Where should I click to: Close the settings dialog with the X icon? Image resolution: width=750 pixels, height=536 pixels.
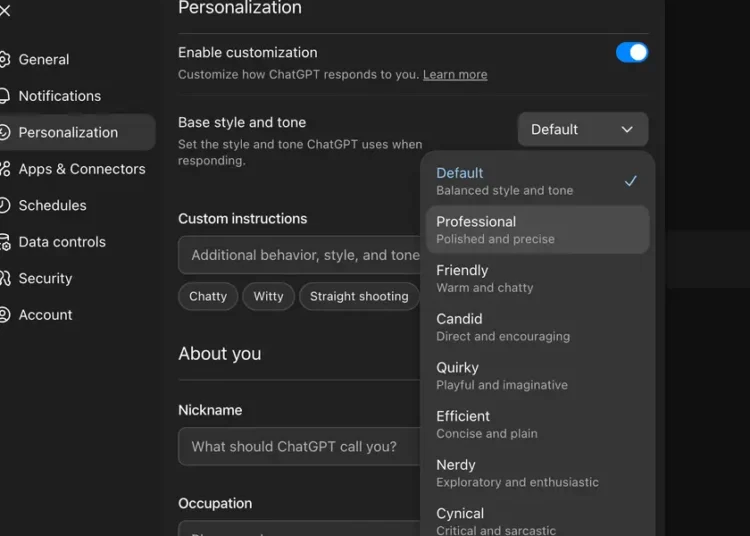5,10
